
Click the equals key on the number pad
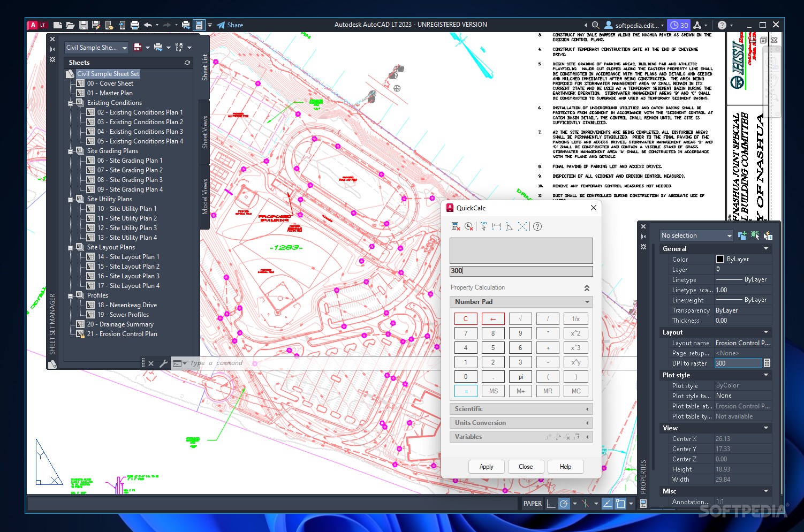point(466,391)
